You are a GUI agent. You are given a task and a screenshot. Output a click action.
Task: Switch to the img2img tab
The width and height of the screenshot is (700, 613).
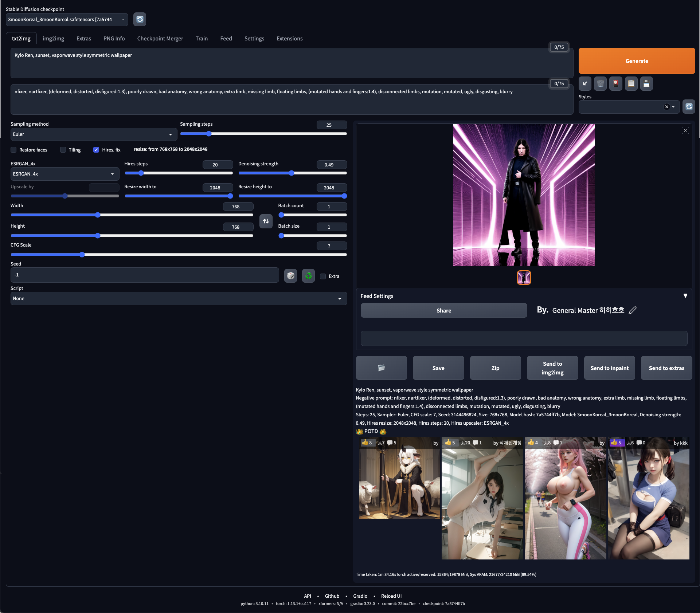(53, 39)
